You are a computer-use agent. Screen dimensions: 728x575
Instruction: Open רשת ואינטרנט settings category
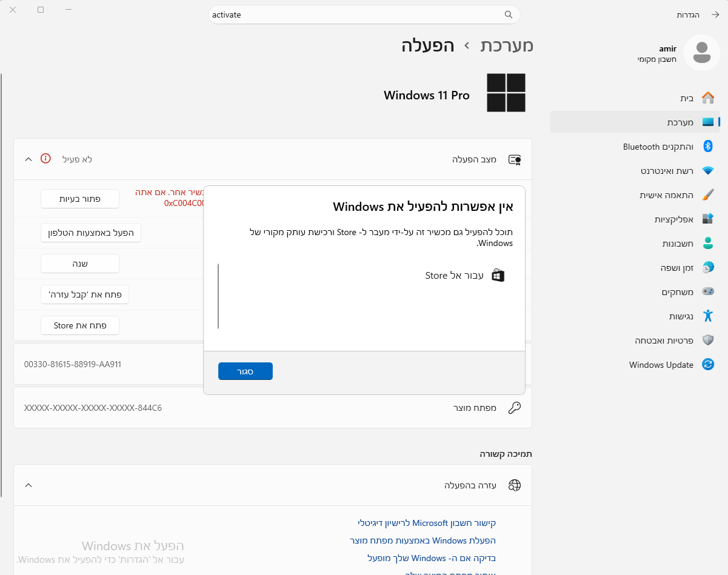coord(635,171)
